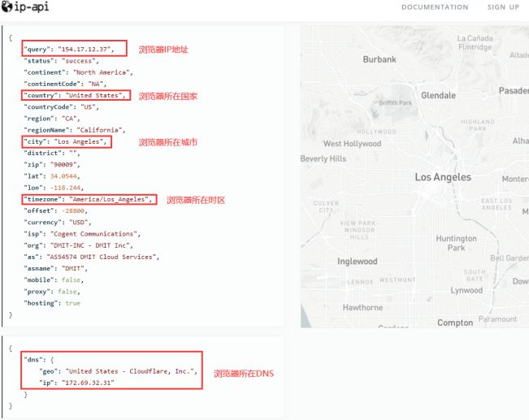Click the Los Angeles label on map
529x420 pixels.
tap(442, 177)
